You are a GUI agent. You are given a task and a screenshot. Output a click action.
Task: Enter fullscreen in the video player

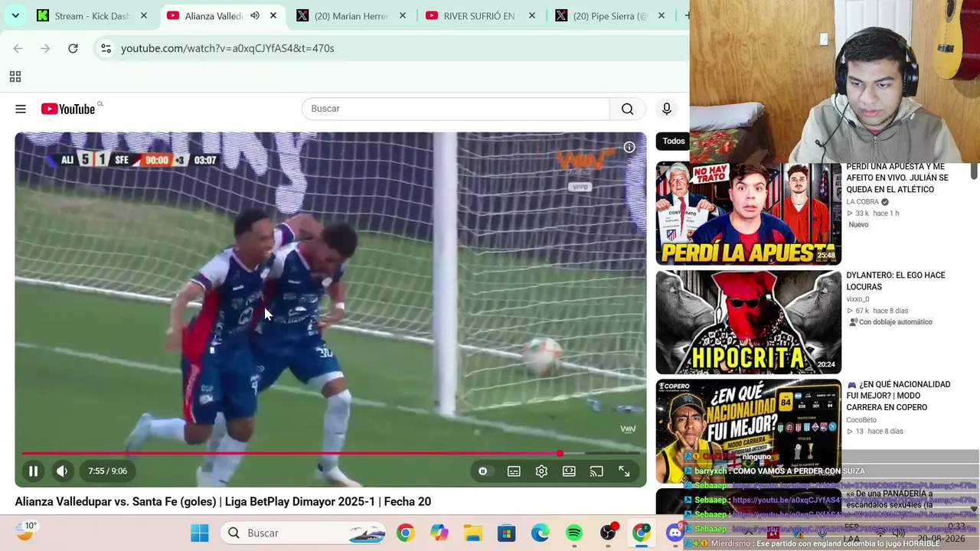point(624,471)
